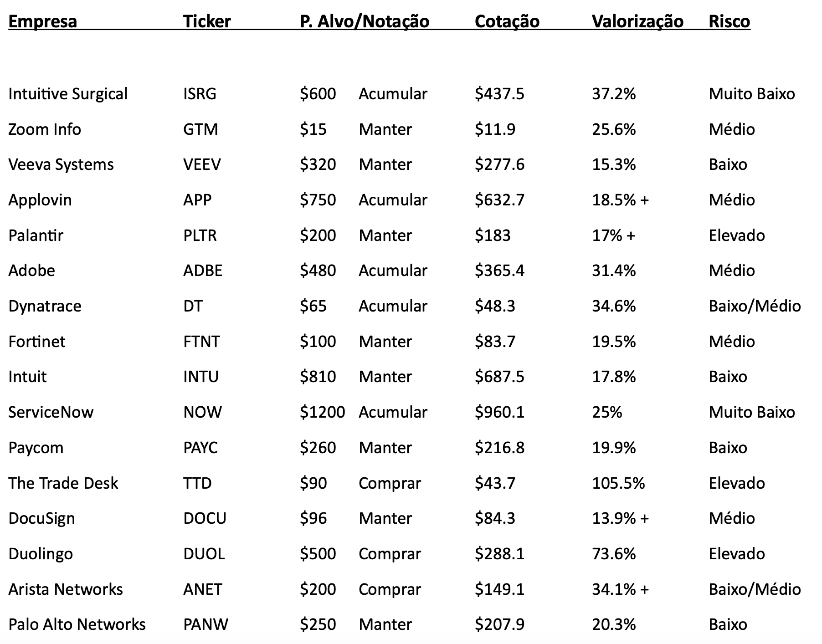Click Duolingo's Comprar rating
Screen dimensions: 822x644
[x=390, y=554]
